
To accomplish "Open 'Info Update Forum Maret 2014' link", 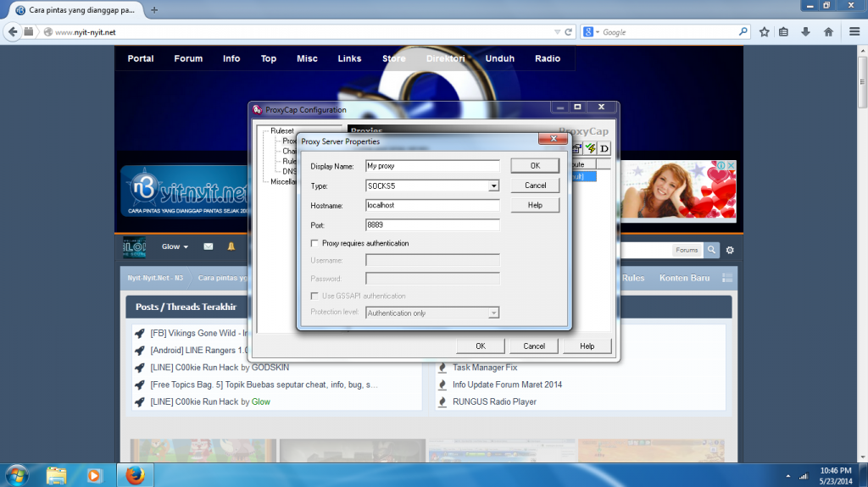I will (507, 385).
